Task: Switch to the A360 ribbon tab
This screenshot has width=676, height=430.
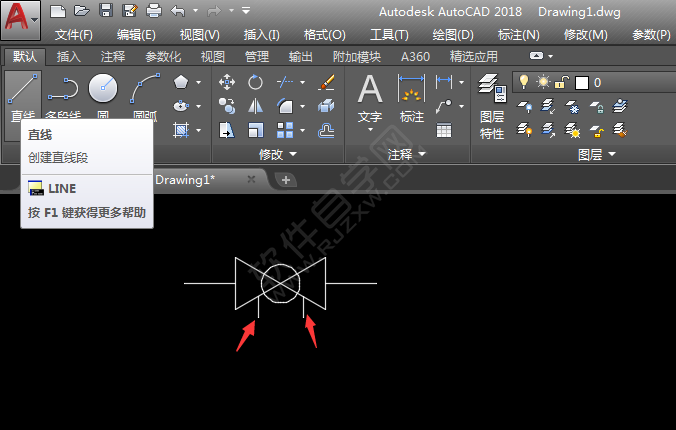Action: (415, 56)
